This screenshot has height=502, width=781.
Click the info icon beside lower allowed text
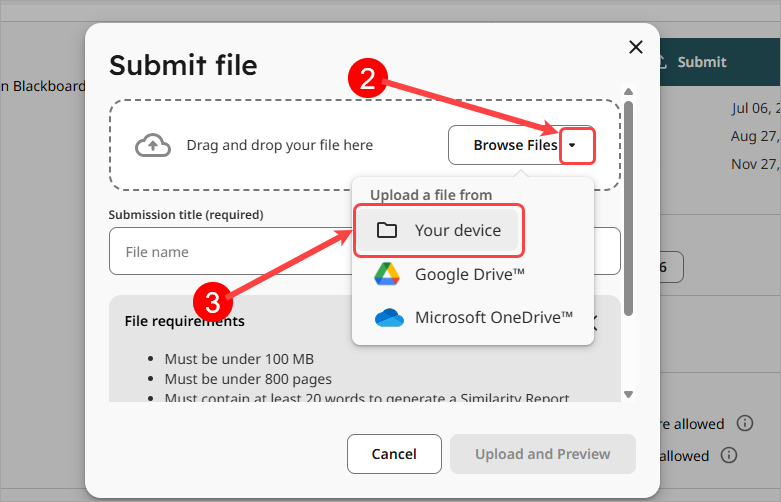click(x=729, y=455)
